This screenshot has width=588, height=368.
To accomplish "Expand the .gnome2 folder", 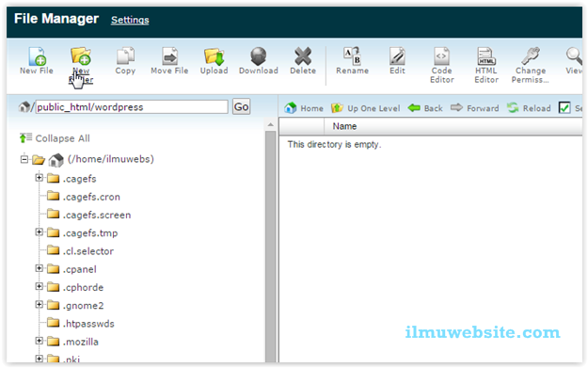I will click(39, 304).
